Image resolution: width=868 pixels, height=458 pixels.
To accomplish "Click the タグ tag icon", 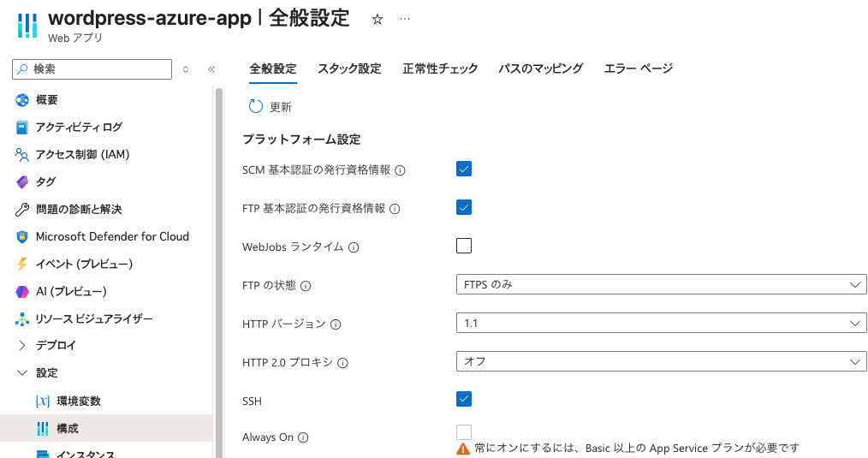I will point(22,181).
